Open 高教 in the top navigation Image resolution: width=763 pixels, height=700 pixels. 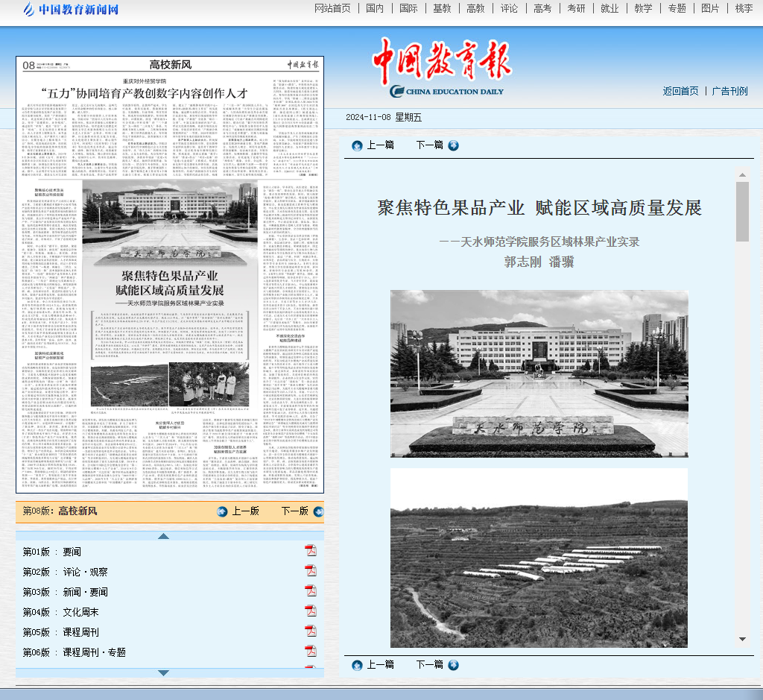click(x=475, y=9)
